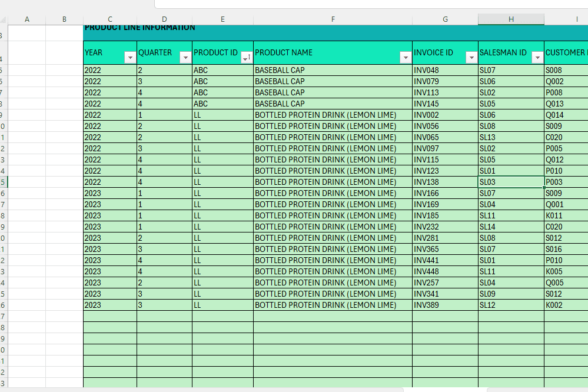Click the PRODUCT ID sorted filter icon
Viewport: 588px width, 392px height.
click(x=245, y=58)
